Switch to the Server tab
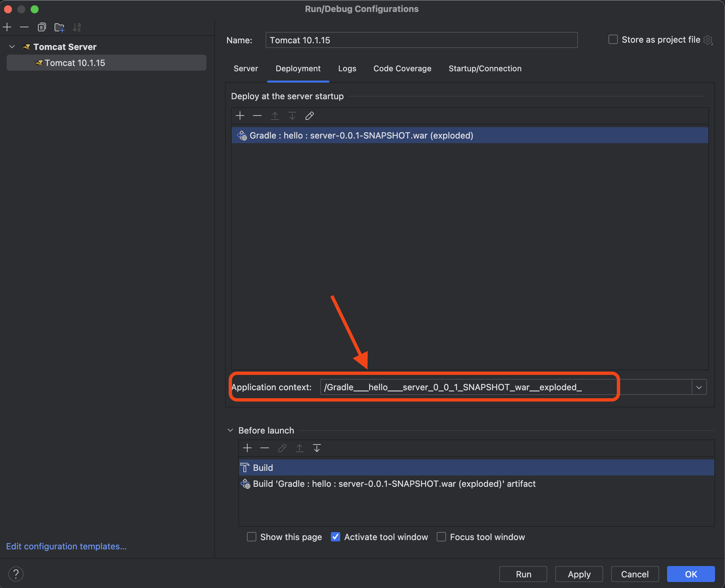The height and width of the screenshot is (588, 725). [x=246, y=68]
